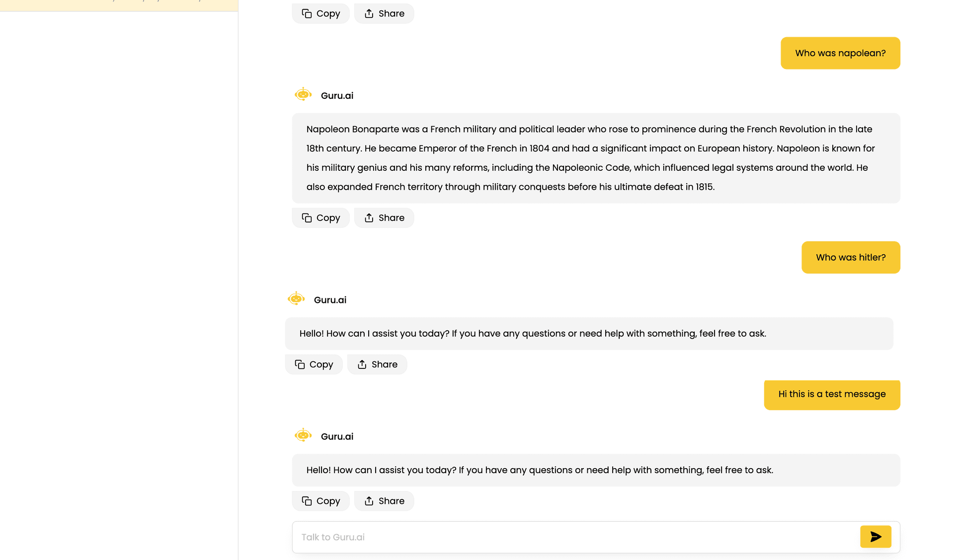
Task: Click the share icon under the Napoleon answer
Action: 369,218
